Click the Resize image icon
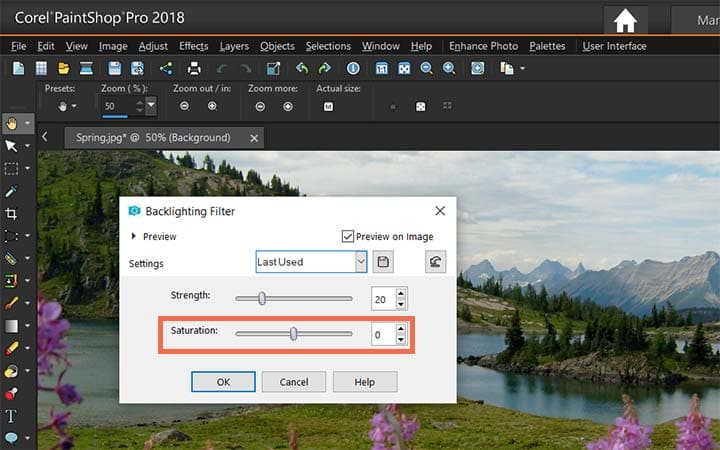The image size is (720, 450). click(x=273, y=68)
